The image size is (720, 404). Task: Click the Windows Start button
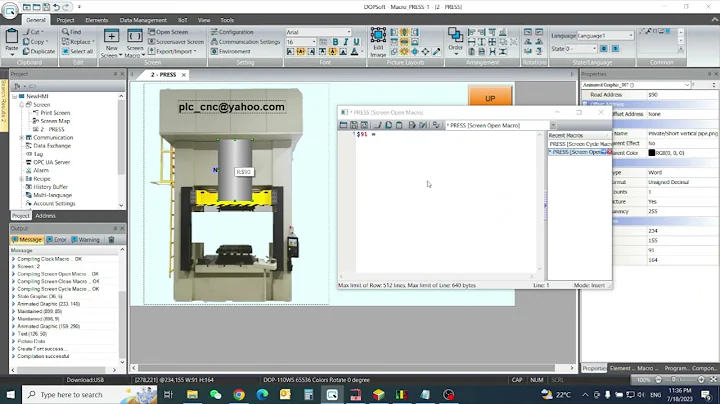tap(10, 394)
